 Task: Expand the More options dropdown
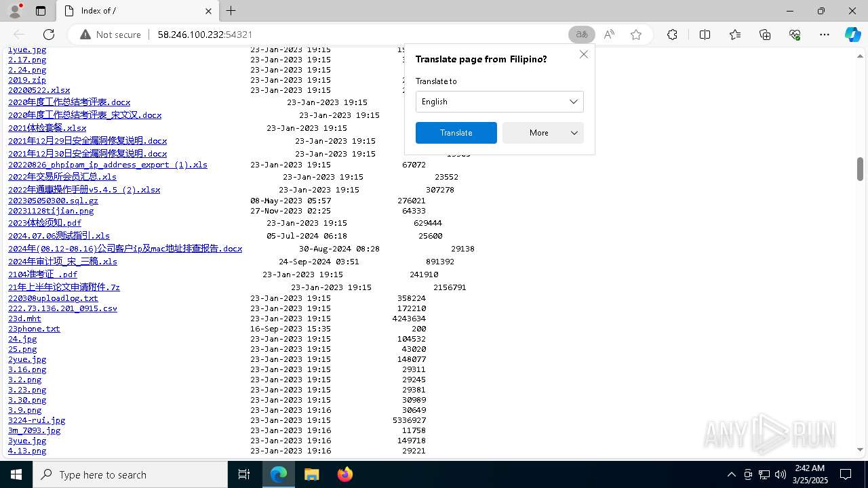pos(543,133)
